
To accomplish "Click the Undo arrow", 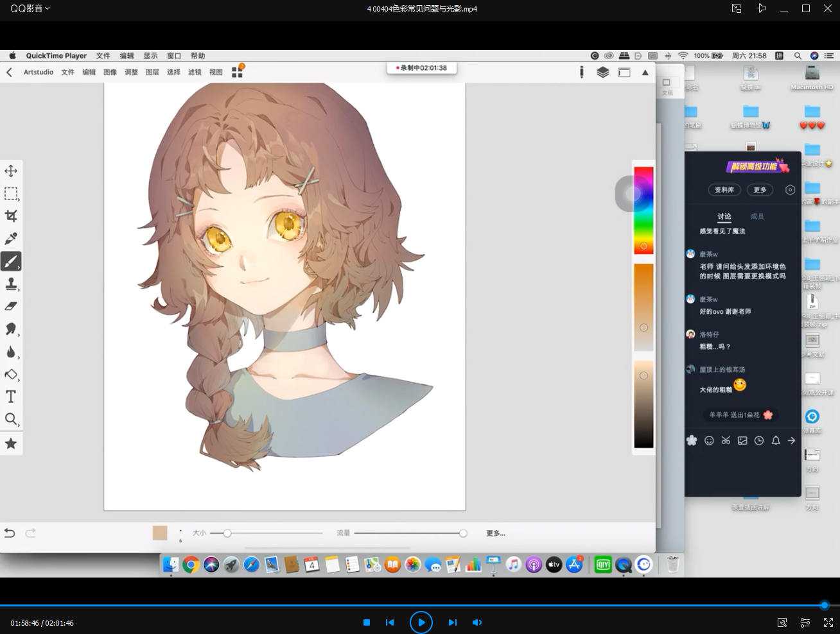I will [10, 533].
